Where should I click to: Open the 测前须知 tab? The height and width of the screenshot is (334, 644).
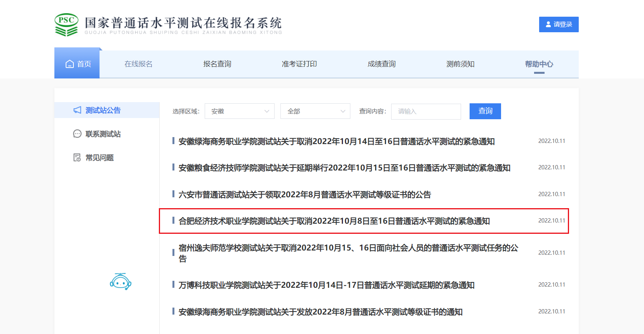(460, 64)
